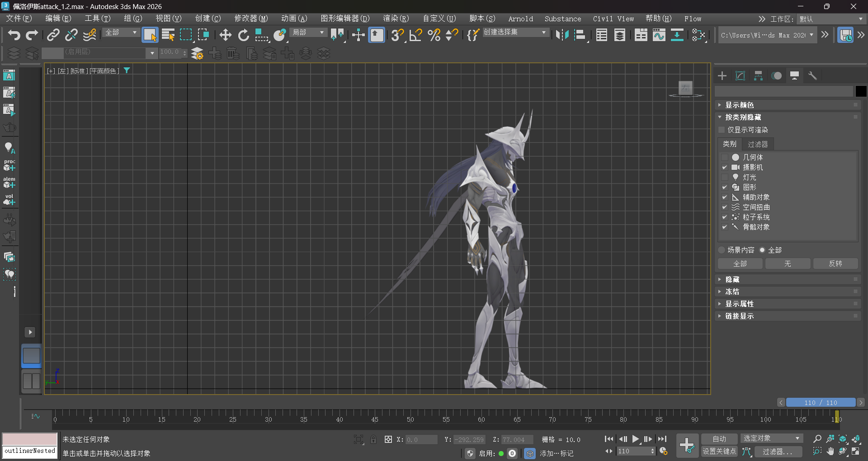
Task: Uncheck the 空间扭曲 hide category box
Action: click(x=725, y=207)
